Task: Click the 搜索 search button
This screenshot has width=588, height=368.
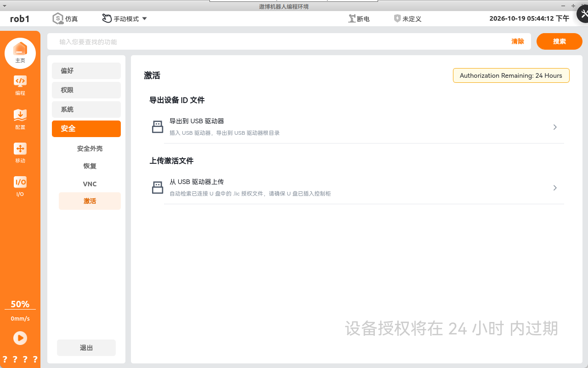Action: click(x=560, y=41)
